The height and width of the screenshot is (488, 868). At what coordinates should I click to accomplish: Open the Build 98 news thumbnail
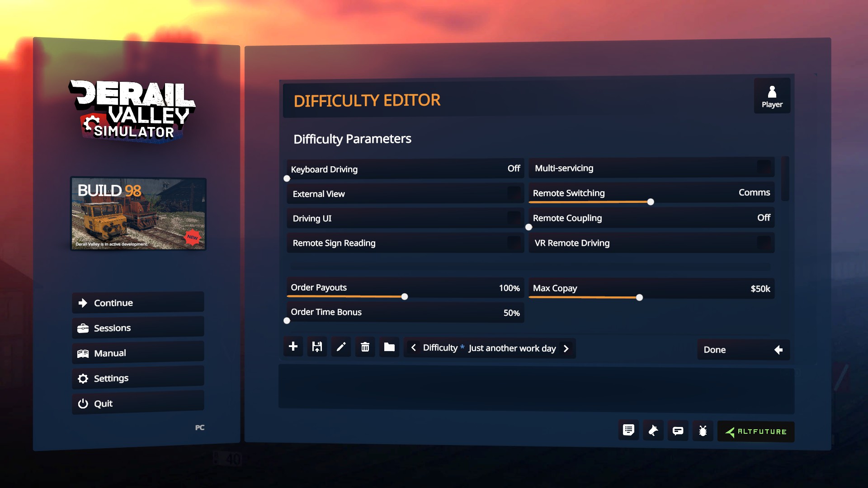(x=138, y=214)
